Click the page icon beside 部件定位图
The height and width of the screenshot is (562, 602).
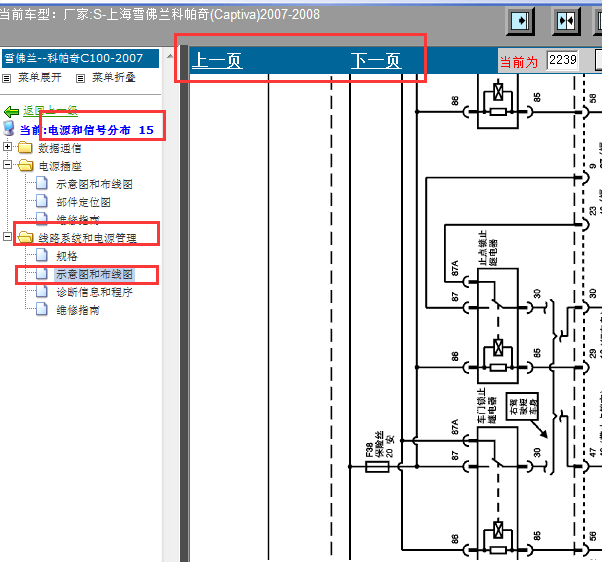(x=42, y=201)
